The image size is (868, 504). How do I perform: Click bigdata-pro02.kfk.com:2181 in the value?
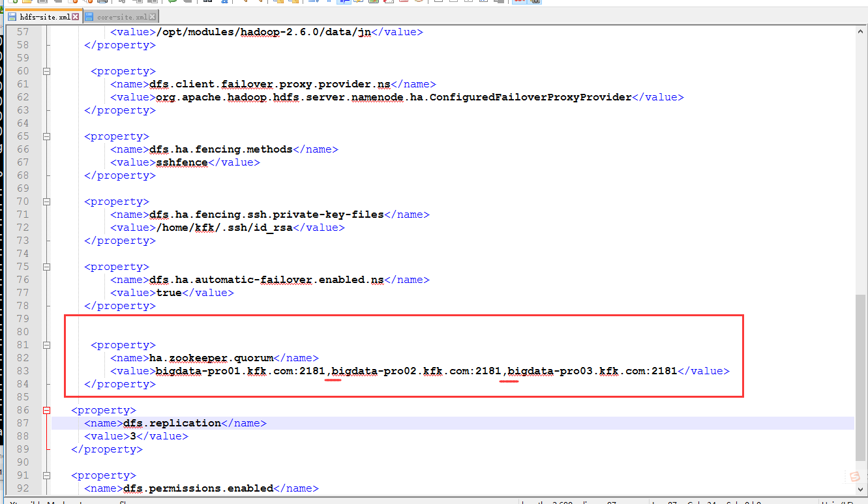click(417, 371)
